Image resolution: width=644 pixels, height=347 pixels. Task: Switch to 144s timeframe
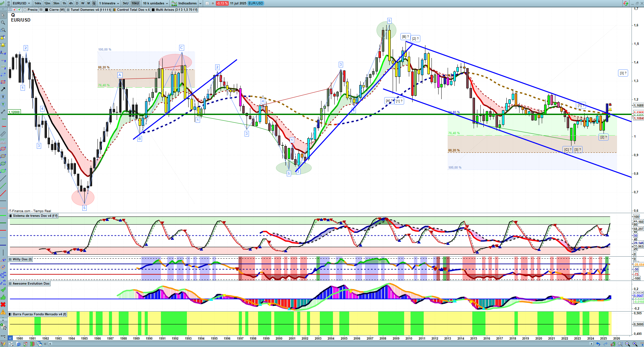[37, 3]
